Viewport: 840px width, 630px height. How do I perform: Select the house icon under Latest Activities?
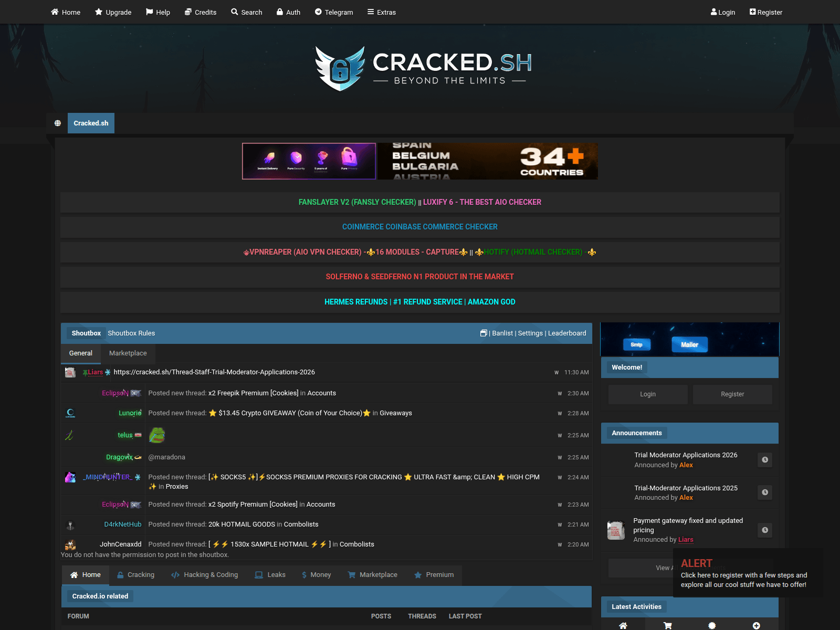623,625
